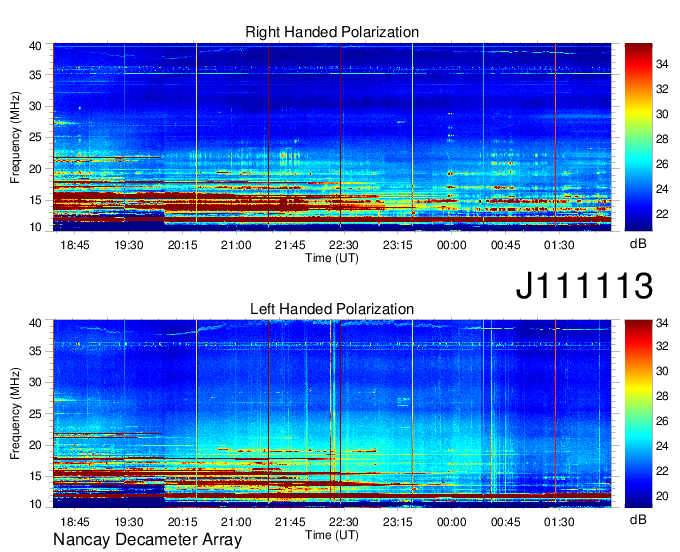Click the 23:15 tick on bottom plot time axis

pos(398,522)
